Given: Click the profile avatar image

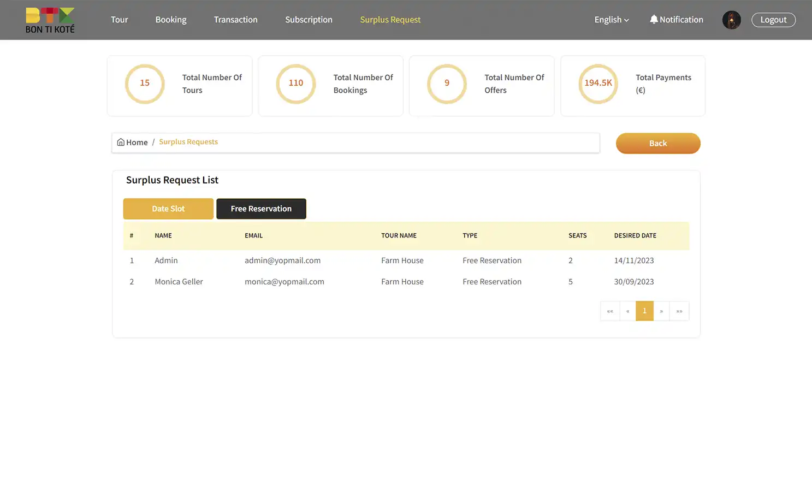Looking at the screenshot, I should (x=731, y=20).
